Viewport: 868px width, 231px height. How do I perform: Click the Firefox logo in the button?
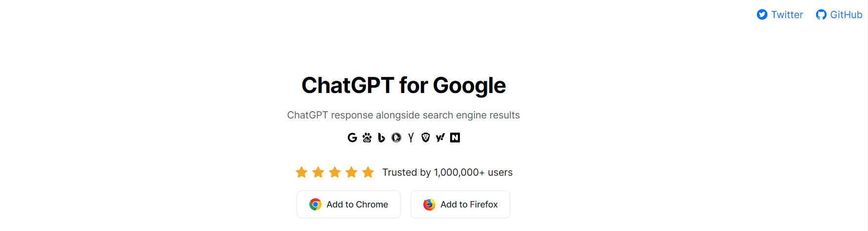[429, 205]
